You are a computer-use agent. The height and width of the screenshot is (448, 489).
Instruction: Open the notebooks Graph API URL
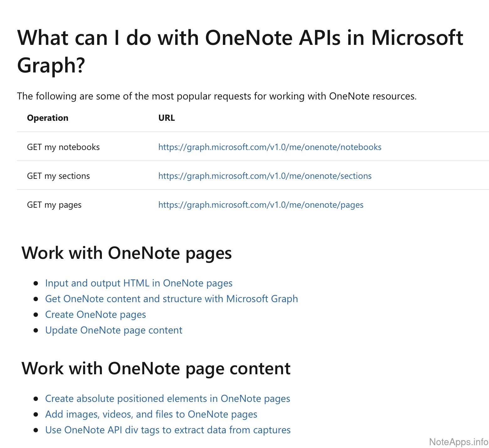(270, 147)
